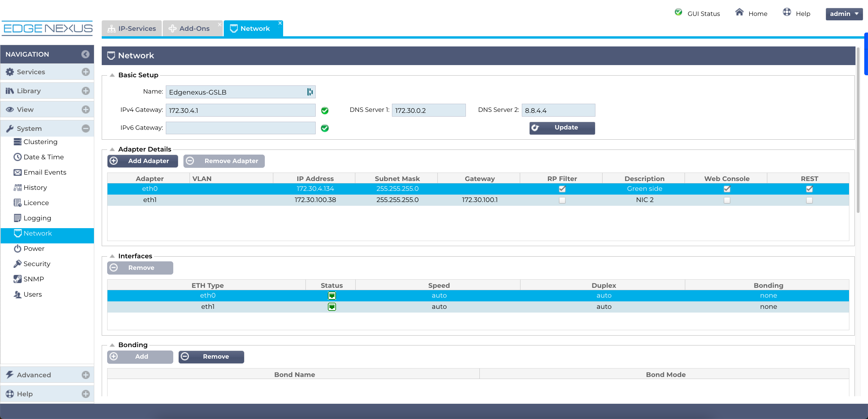Enable Web Console for eth1
The image size is (868, 419).
coord(727,200)
